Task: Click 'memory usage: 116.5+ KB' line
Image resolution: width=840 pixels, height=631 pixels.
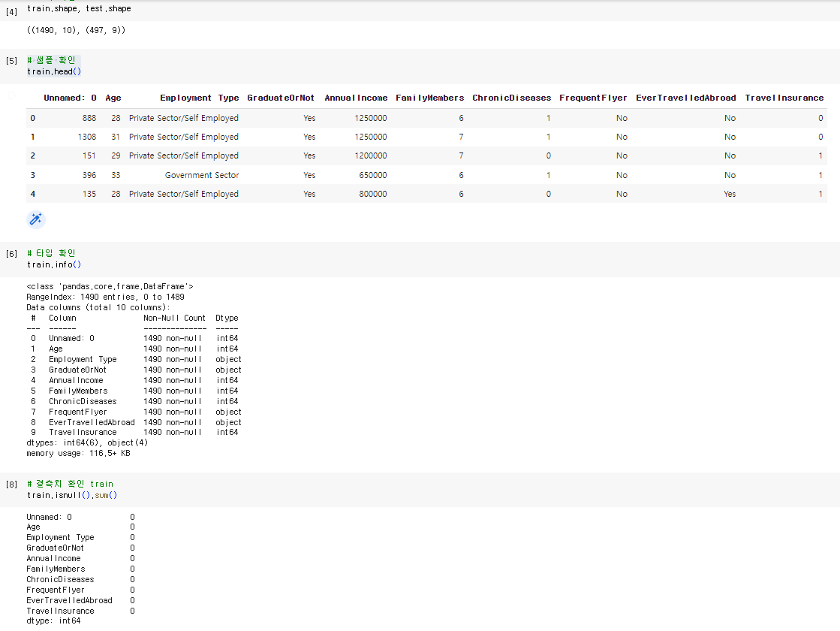Action: coord(78,453)
